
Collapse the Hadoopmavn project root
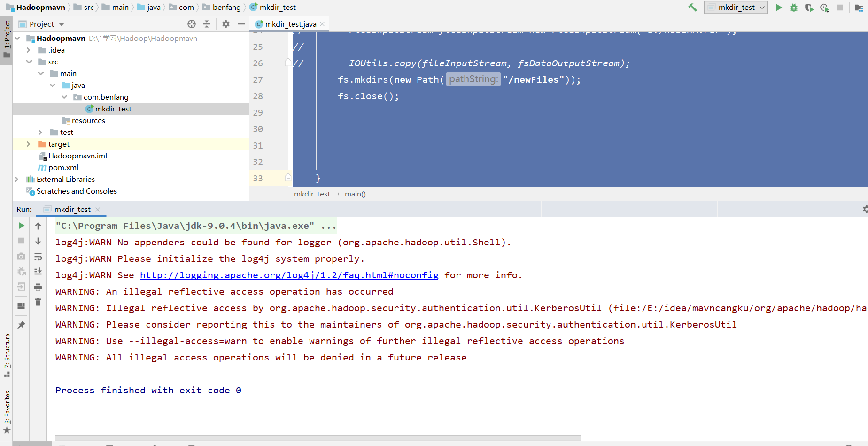(17, 38)
